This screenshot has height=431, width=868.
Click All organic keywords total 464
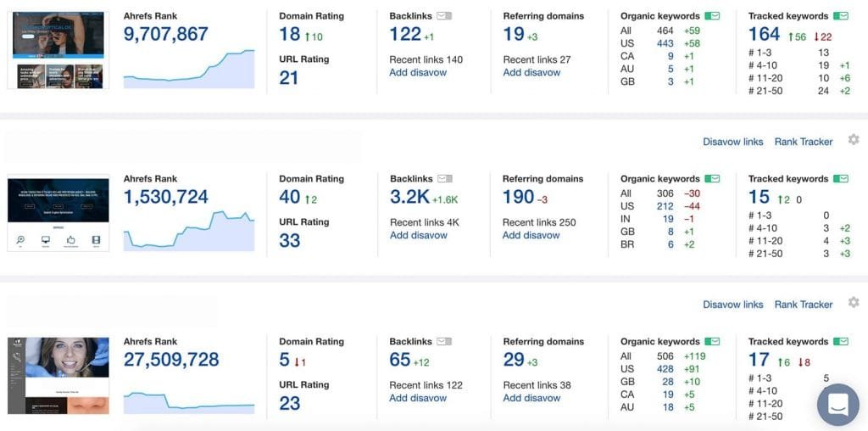(x=665, y=31)
